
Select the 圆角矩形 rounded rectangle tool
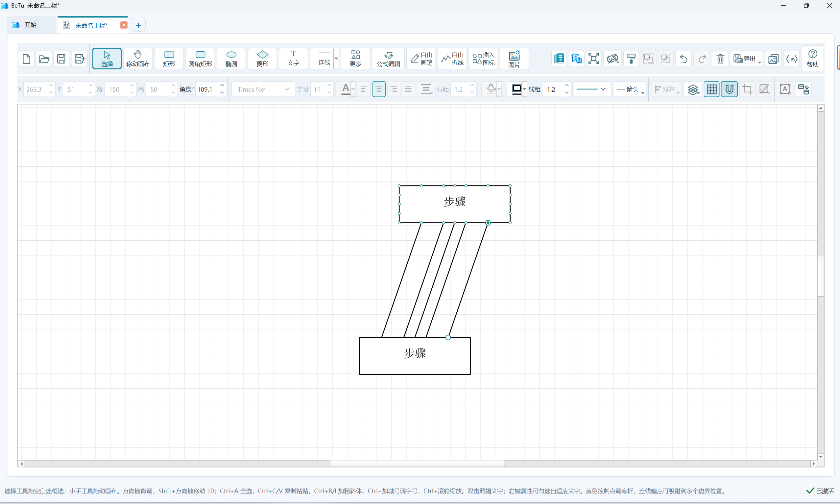200,59
